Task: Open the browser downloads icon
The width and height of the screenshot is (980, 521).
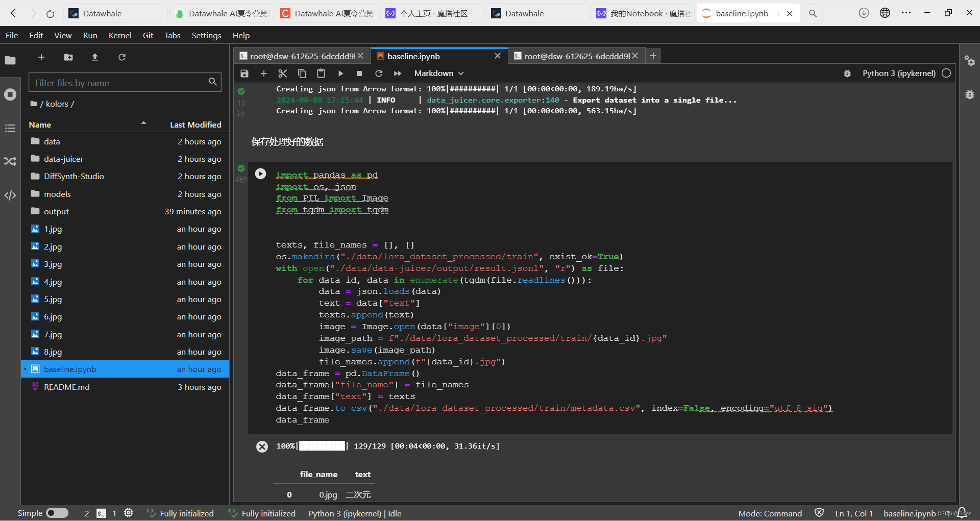Action: pyautogui.click(x=864, y=13)
